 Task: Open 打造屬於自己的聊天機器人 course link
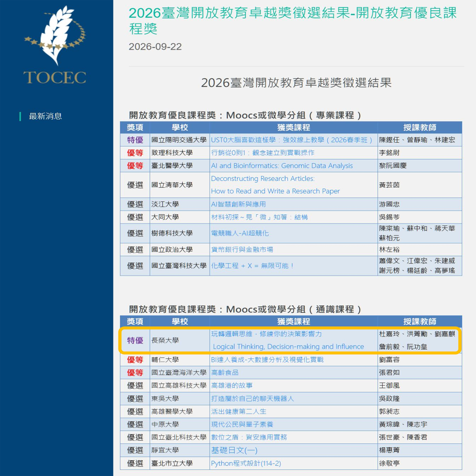[252, 398]
